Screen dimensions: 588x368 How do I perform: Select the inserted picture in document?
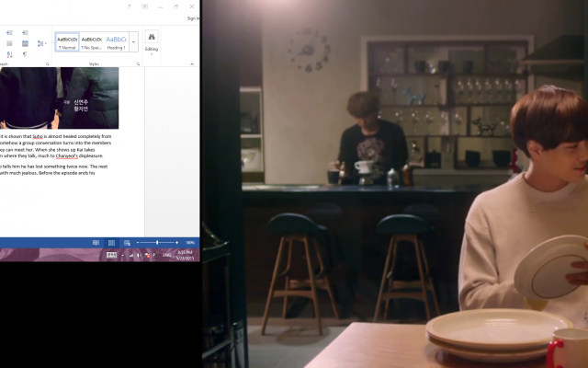point(59,98)
